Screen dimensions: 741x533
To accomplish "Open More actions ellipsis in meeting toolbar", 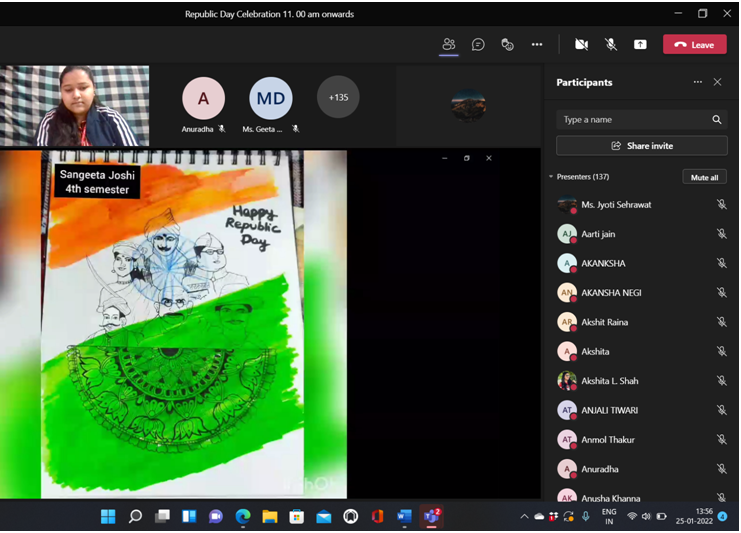I will coord(537,45).
